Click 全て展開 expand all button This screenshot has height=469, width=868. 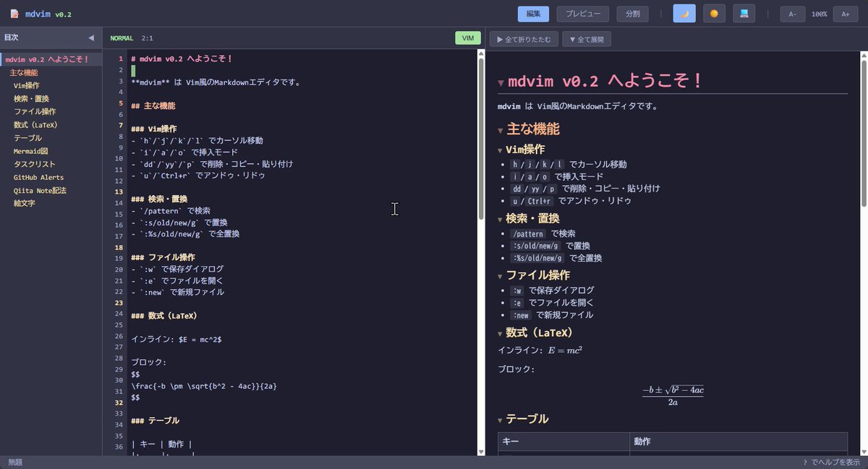[587, 39]
